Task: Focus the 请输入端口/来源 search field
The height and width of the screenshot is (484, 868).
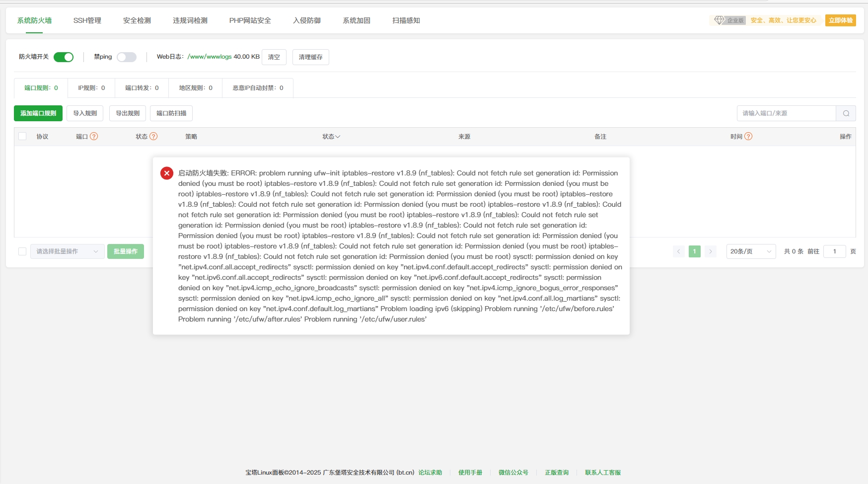Action: (787, 113)
